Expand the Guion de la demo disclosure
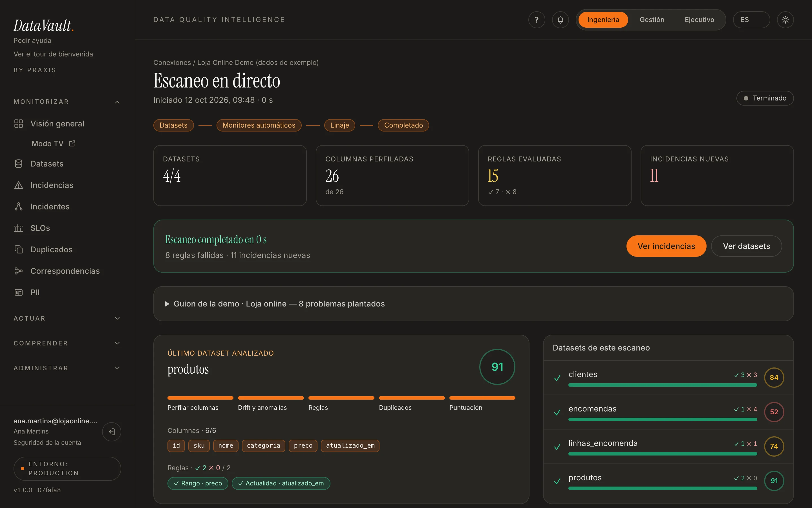This screenshot has height=508, width=812. (473, 304)
